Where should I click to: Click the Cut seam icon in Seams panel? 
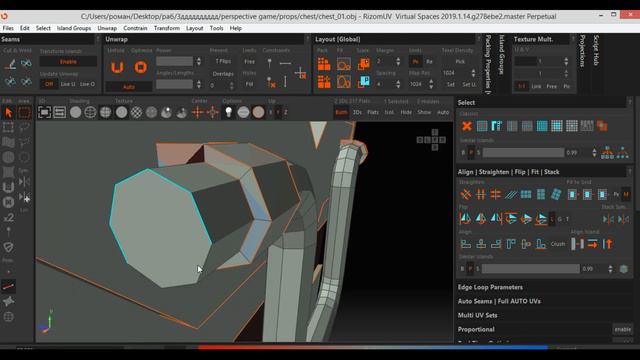tap(10, 64)
